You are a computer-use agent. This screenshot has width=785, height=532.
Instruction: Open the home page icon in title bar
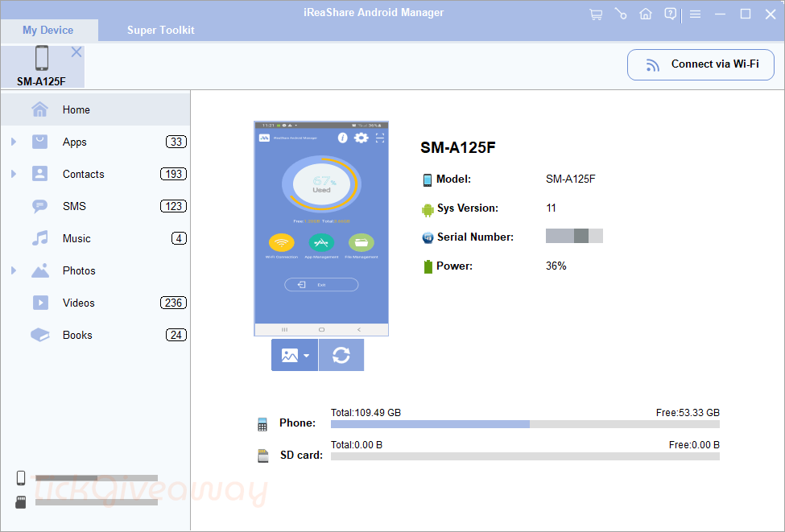click(646, 14)
